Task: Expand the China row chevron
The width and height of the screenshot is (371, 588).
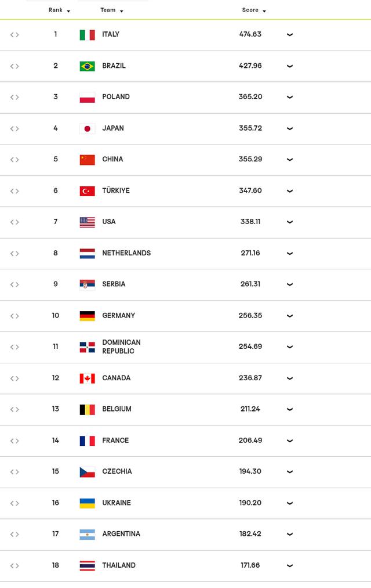Action: coord(290,160)
